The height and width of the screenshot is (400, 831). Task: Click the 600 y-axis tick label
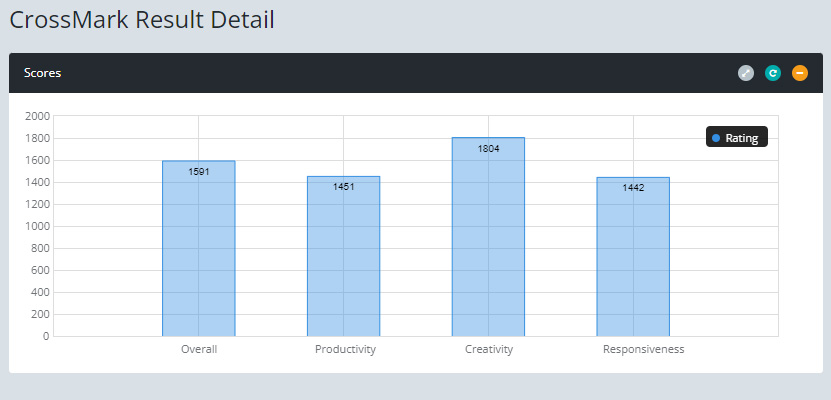[40, 271]
